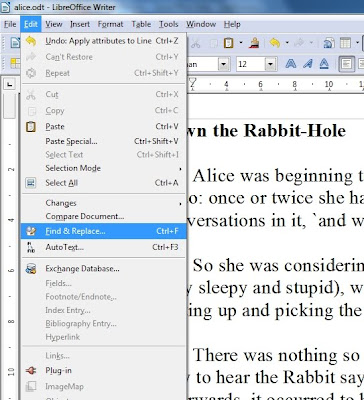Open the font name dropdown arrow
364x400 pixels.
224,64
